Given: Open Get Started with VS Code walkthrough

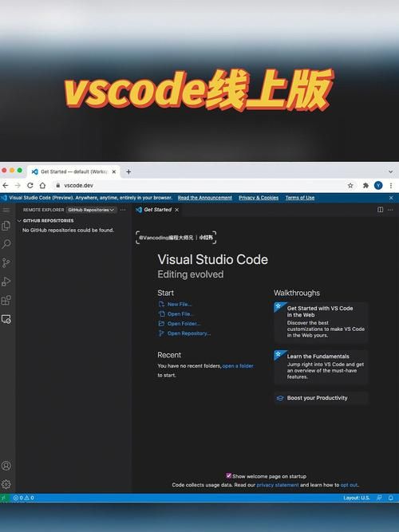Looking at the screenshot, I should [x=321, y=321].
